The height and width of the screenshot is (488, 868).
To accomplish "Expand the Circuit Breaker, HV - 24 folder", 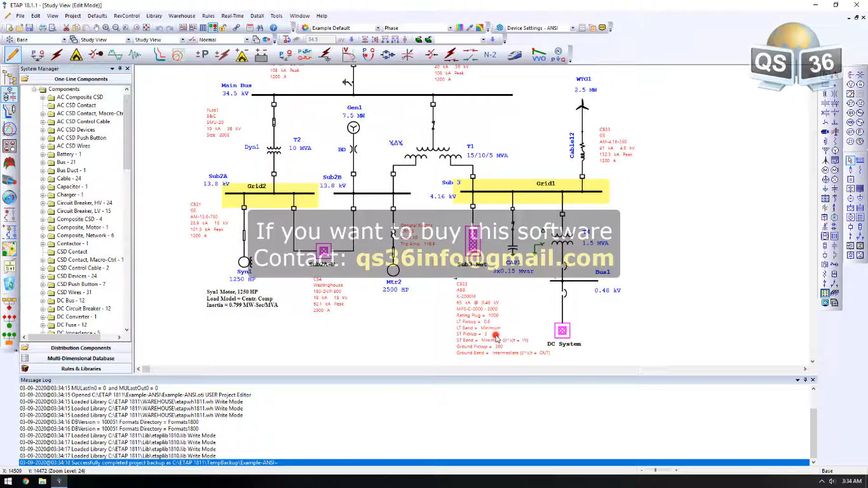I will [43, 203].
